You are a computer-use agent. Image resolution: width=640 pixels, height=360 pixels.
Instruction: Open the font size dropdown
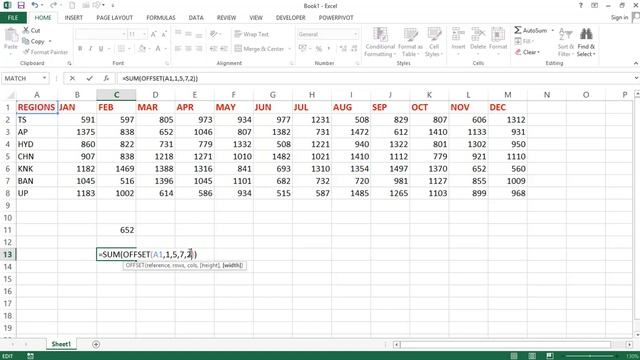click(x=144, y=34)
